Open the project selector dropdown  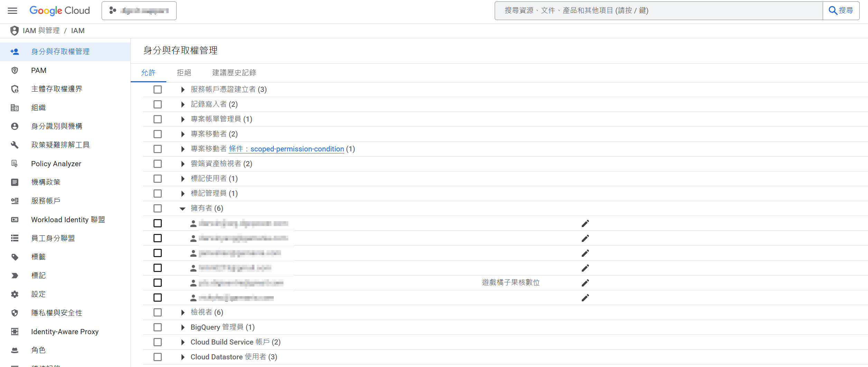[139, 11]
